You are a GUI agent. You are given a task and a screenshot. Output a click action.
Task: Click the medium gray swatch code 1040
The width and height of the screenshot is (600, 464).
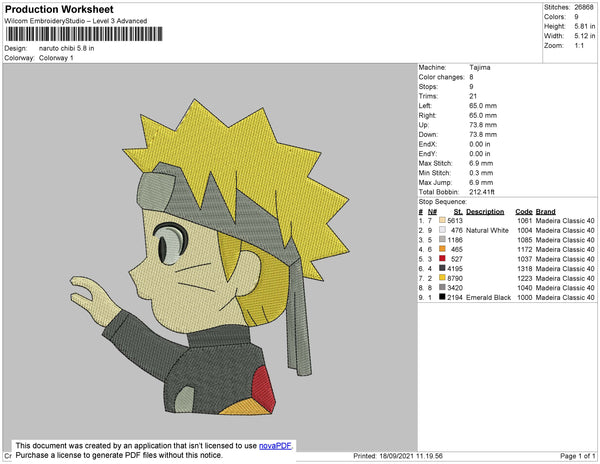click(442, 287)
